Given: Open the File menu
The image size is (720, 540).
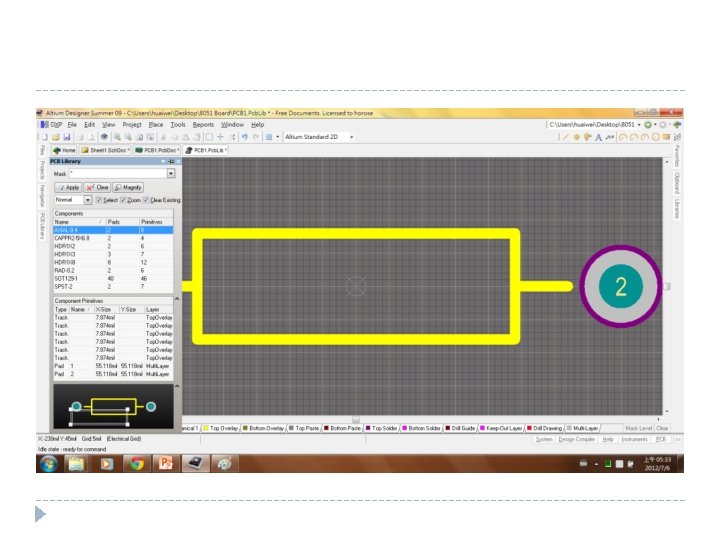Looking at the screenshot, I should click(72, 124).
